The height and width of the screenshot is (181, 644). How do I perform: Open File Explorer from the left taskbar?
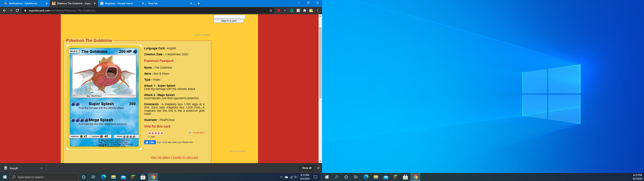(114, 177)
